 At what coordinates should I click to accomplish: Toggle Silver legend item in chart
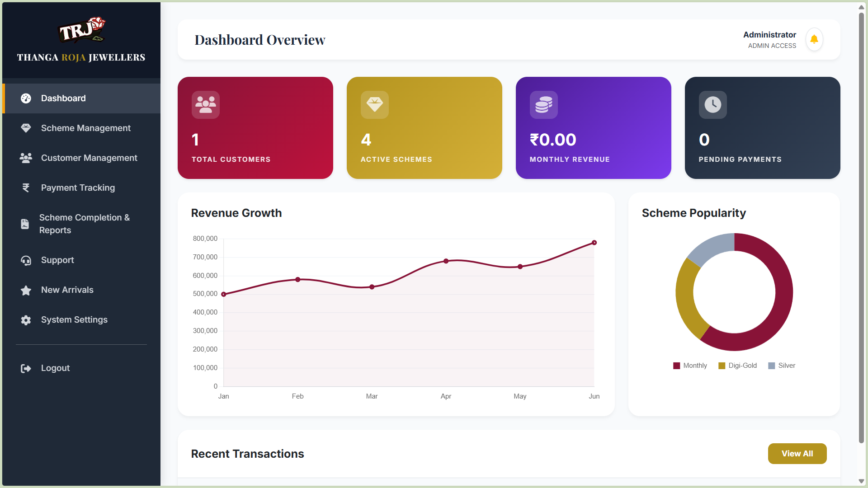pyautogui.click(x=782, y=366)
